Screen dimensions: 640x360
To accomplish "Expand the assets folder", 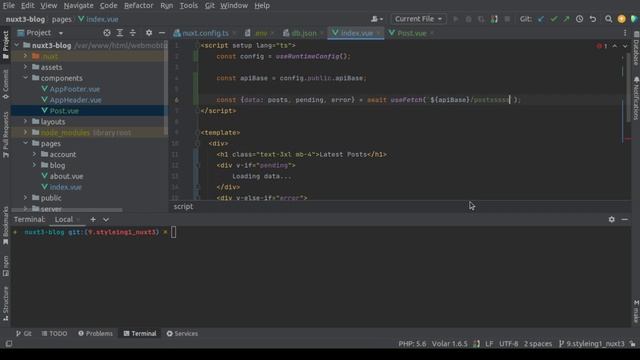I will point(25,67).
